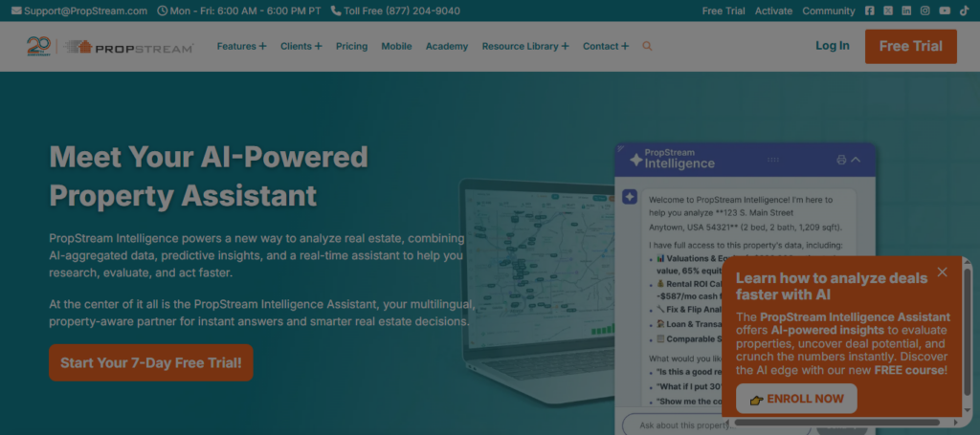
Task: Click the Support@PropStream.com email link
Action: [x=85, y=11]
